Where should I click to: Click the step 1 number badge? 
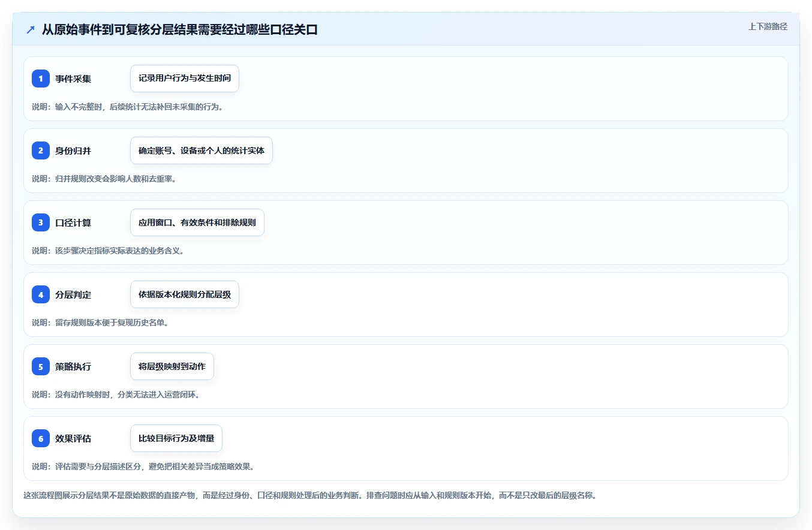pyautogui.click(x=41, y=79)
